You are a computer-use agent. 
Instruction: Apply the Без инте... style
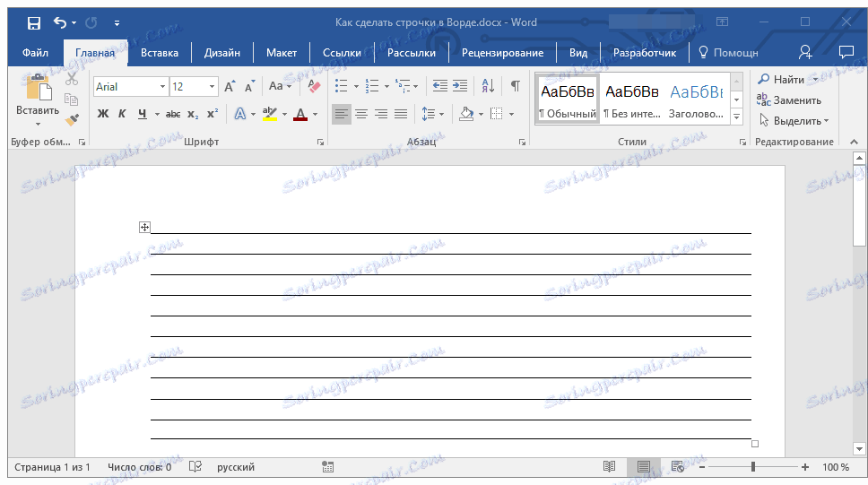click(631, 100)
